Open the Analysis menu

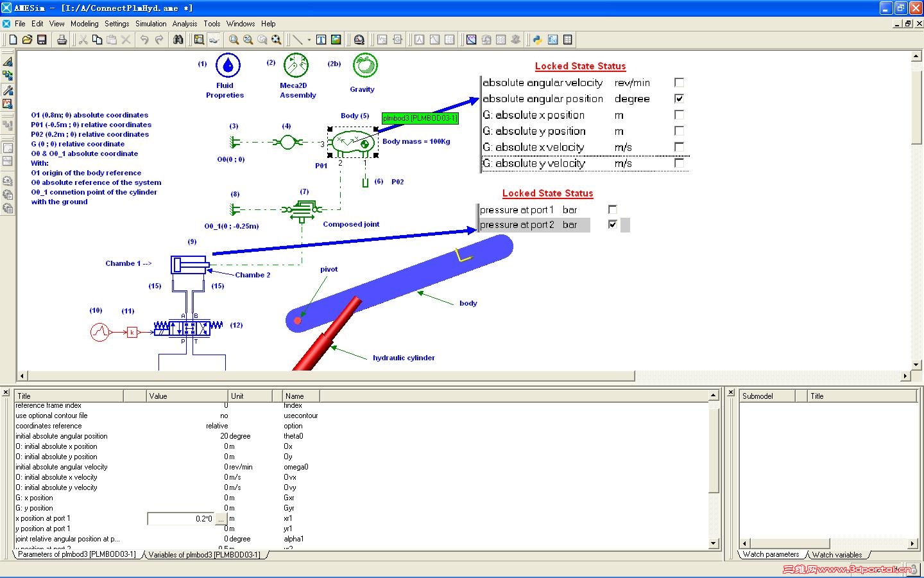pos(185,24)
